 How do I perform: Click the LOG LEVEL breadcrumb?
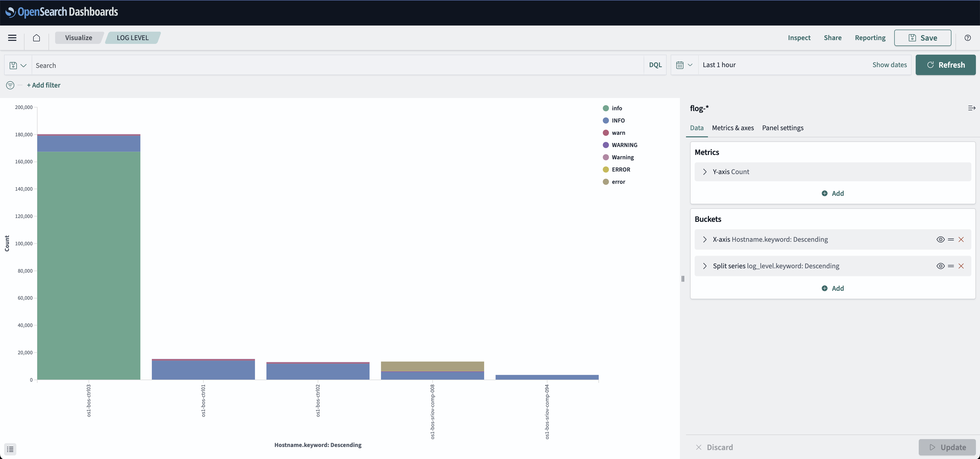click(x=133, y=38)
